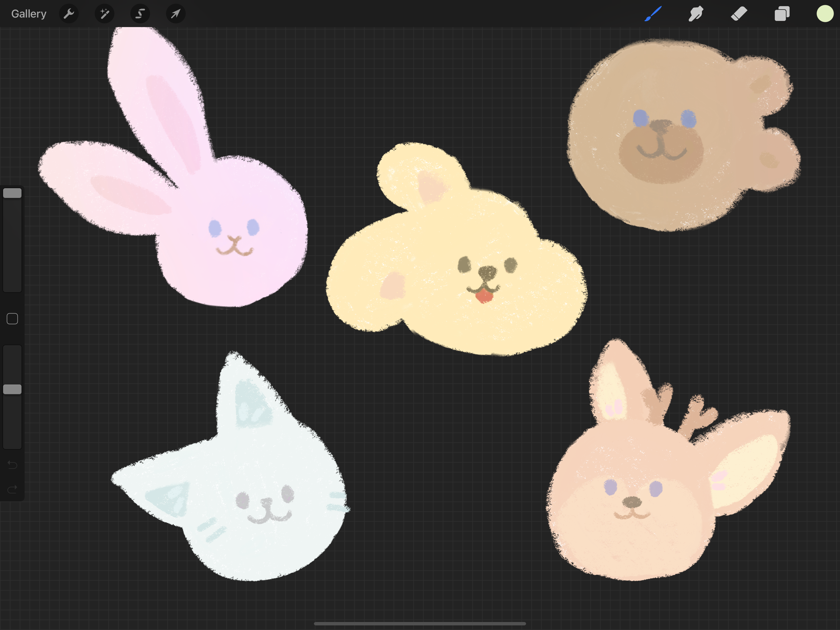Tap the home indicator bar
The height and width of the screenshot is (630, 840).
(420, 624)
